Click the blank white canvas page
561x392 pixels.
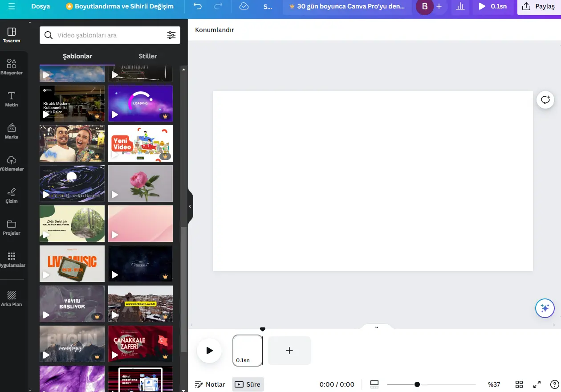[373, 181]
